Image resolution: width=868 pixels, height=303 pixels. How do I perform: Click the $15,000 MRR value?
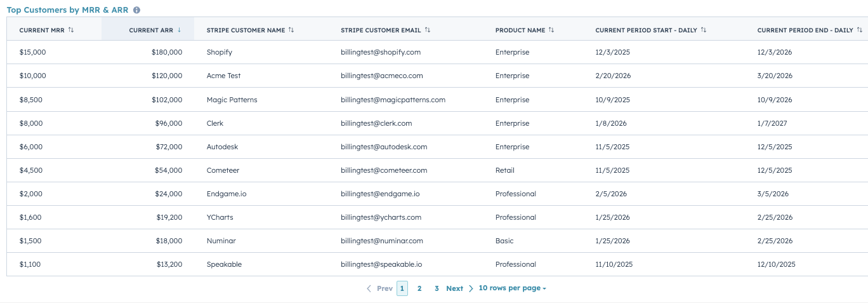(x=32, y=52)
